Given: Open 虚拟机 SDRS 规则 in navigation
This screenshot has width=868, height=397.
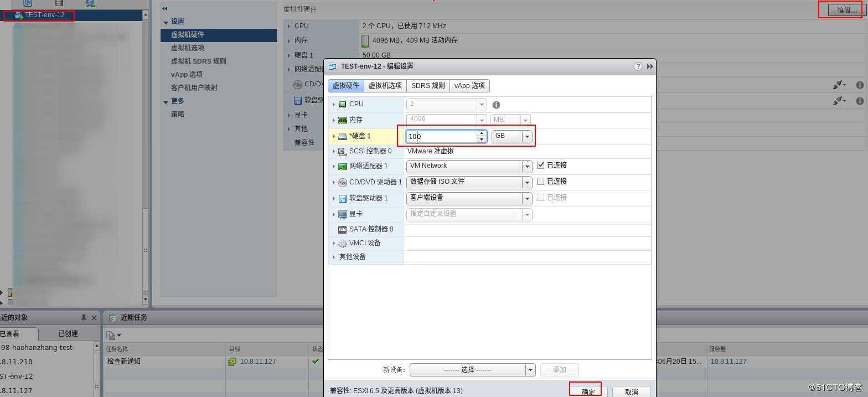Looking at the screenshot, I should pyautogui.click(x=199, y=61).
